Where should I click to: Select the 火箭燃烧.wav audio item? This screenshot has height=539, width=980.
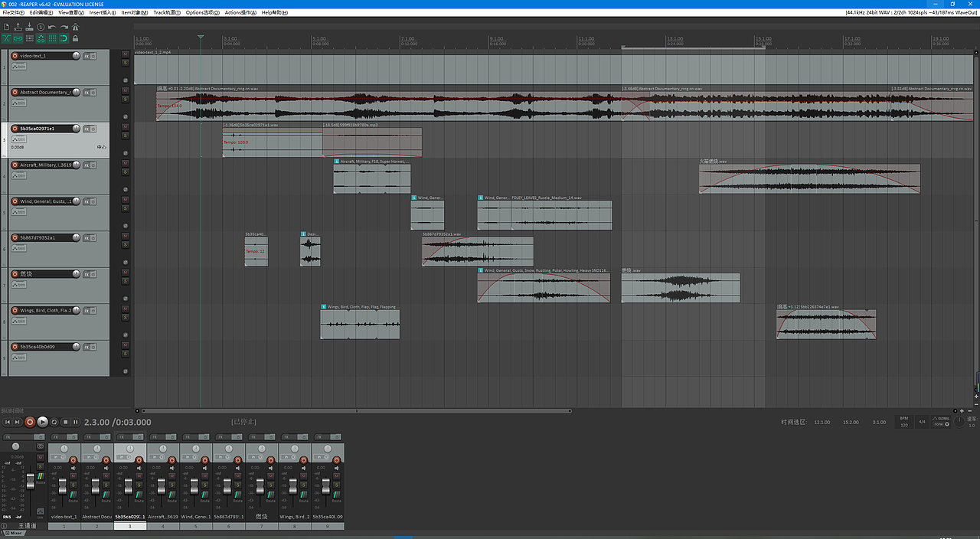[809, 178]
